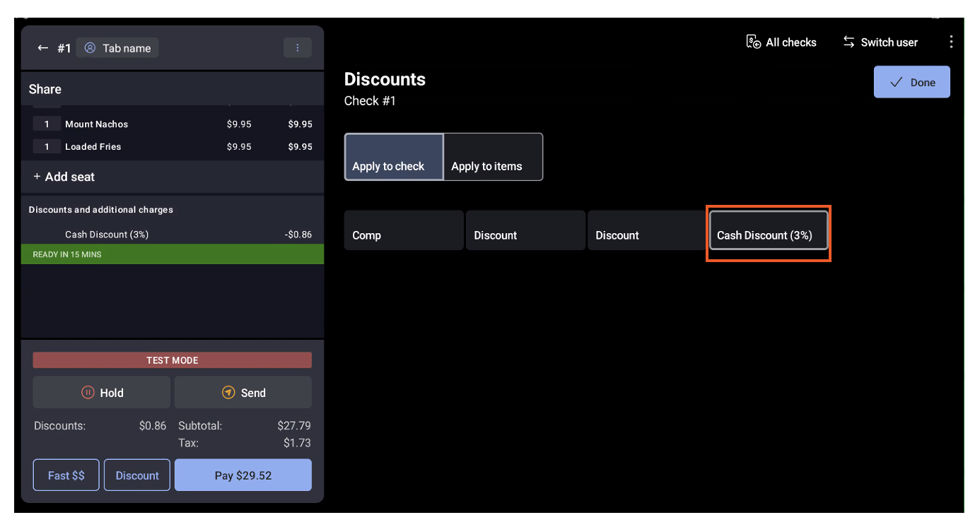Screen dimensions: 980x527
Task: Select the Mount Nachos line item
Action: (x=96, y=124)
